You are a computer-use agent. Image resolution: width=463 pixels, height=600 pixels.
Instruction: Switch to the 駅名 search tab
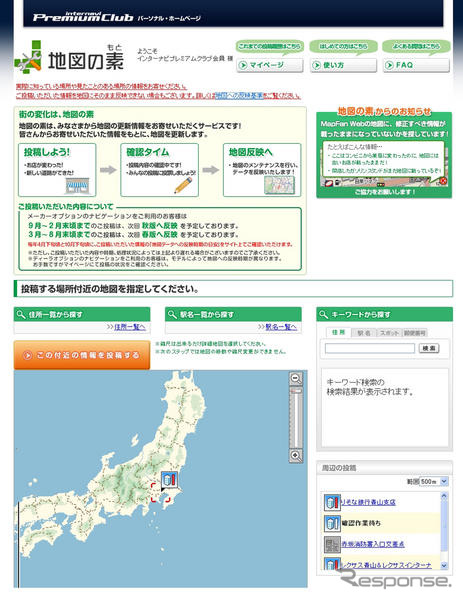(x=364, y=333)
